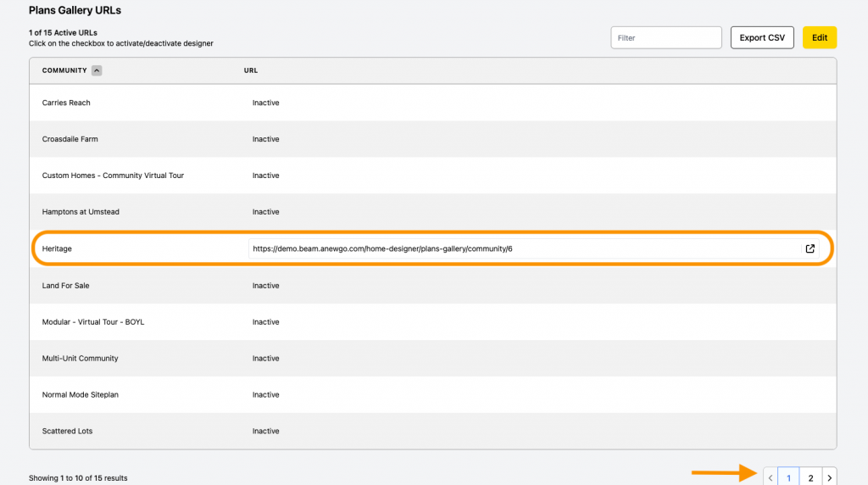The image size is (868, 485).
Task: Focus the Filter input field
Action: pos(666,37)
